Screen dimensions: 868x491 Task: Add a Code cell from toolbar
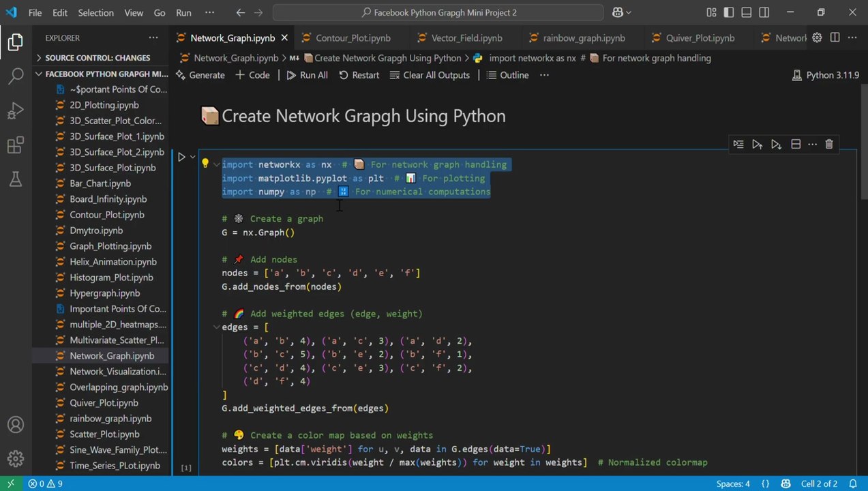point(252,75)
